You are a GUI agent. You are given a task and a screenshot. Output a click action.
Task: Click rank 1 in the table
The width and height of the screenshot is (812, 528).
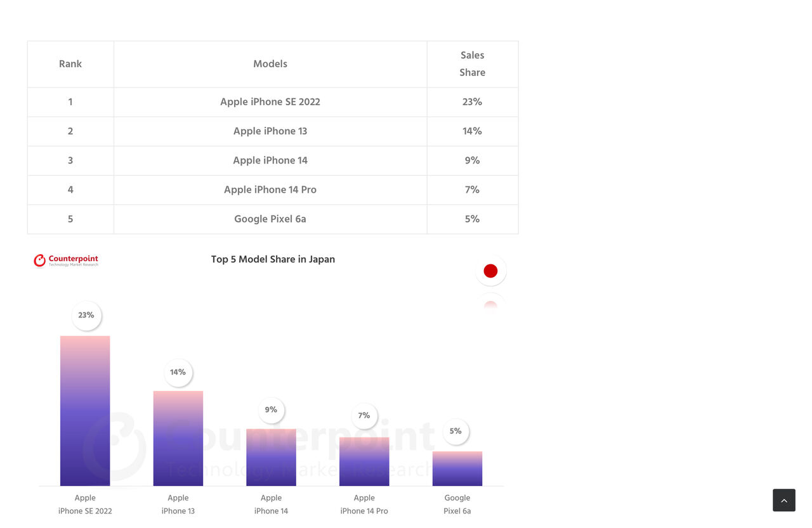pos(70,102)
